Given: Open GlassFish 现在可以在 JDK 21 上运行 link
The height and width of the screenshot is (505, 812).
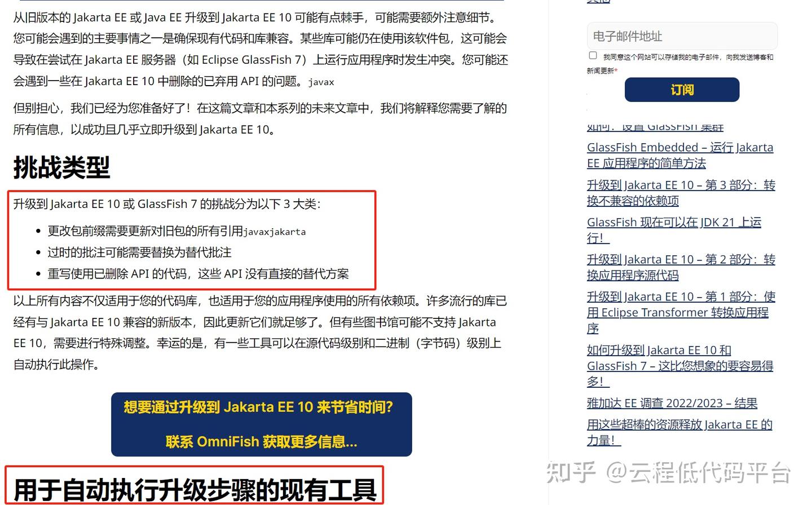Looking at the screenshot, I should point(674,230).
